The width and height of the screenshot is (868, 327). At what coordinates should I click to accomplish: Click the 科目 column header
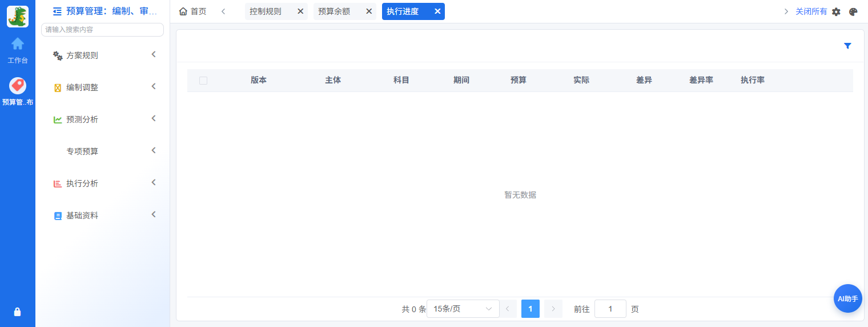(401, 81)
